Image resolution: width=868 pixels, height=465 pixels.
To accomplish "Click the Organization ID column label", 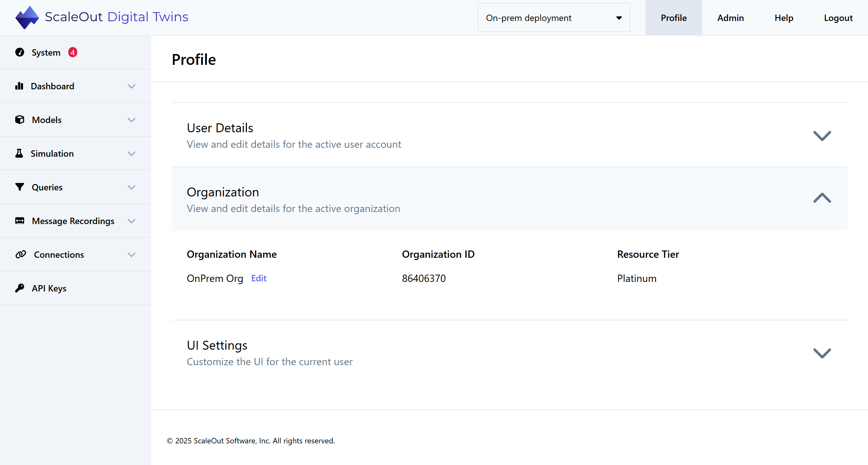I will click(438, 254).
